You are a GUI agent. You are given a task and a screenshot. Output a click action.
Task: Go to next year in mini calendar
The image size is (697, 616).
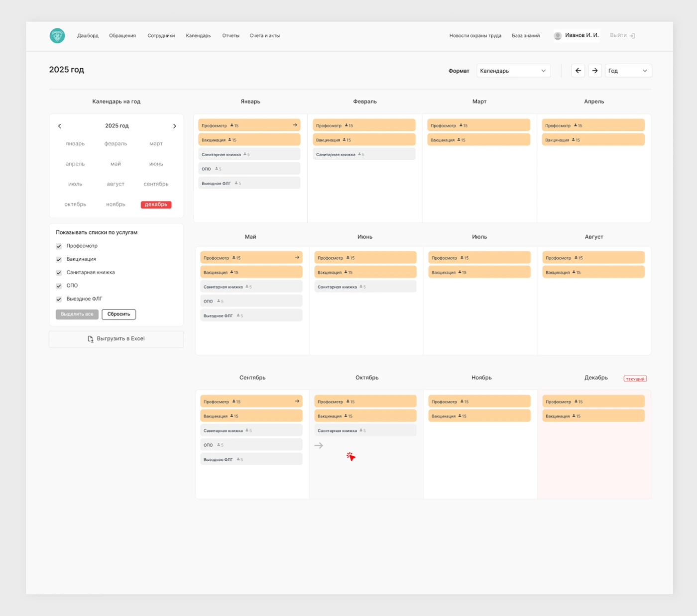pos(174,126)
